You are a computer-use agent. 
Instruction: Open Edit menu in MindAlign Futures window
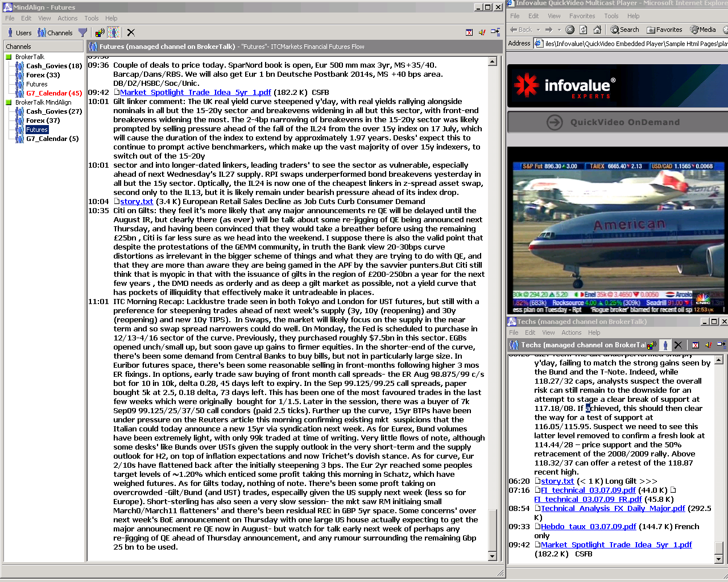pos(26,18)
